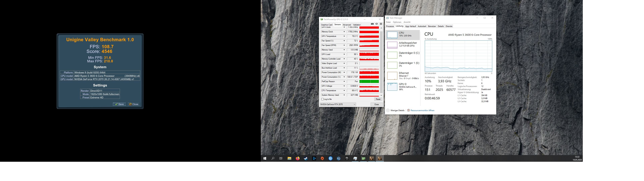Viewport: 644px width, 181px height.
Task: Click the Battle.net taskbar icon
Action: pos(314,158)
